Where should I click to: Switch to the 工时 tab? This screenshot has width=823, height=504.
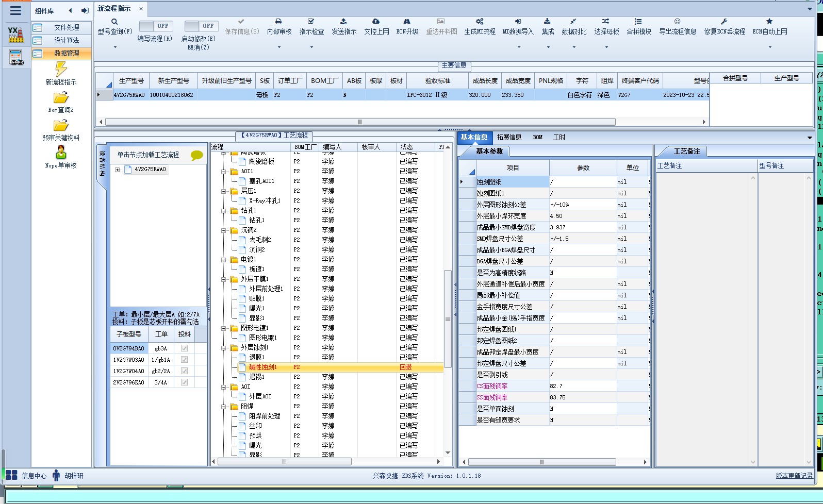[559, 138]
